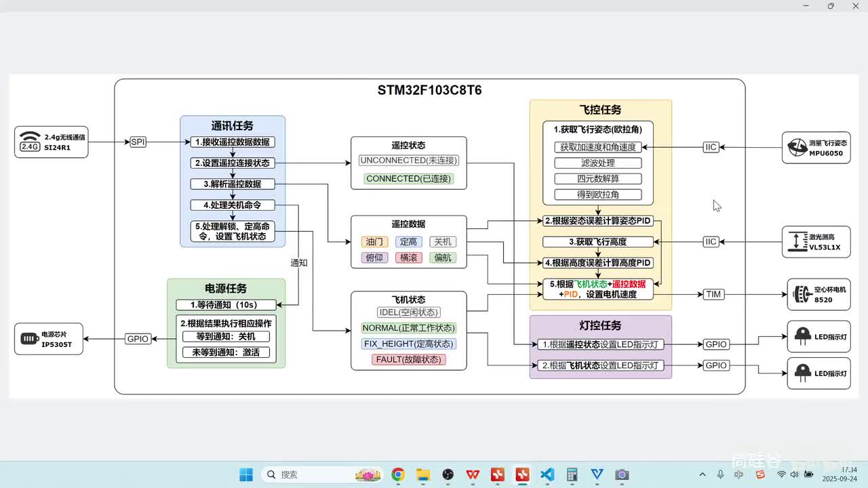This screenshot has width=868, height=488.
Task: Minimize the image viewer window
Action: 806,5
